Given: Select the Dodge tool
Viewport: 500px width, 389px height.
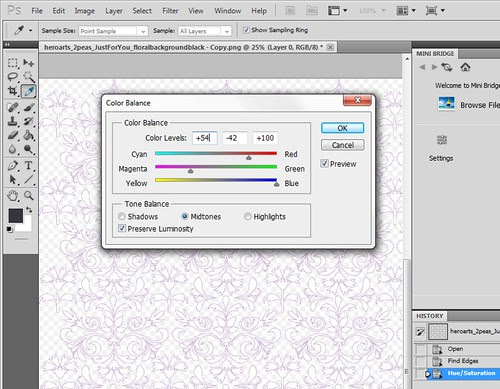Looking at the screenshot, I should (x=29, y=149).
